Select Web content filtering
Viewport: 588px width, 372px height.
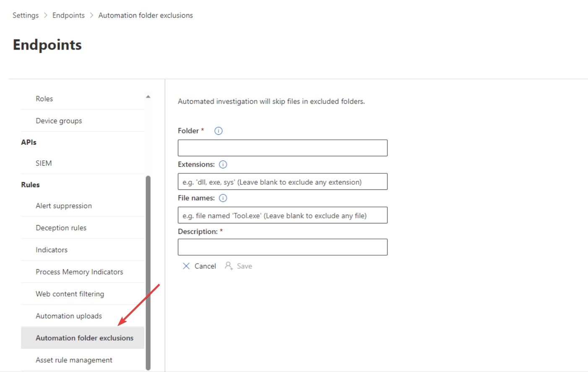click(70, 294)
